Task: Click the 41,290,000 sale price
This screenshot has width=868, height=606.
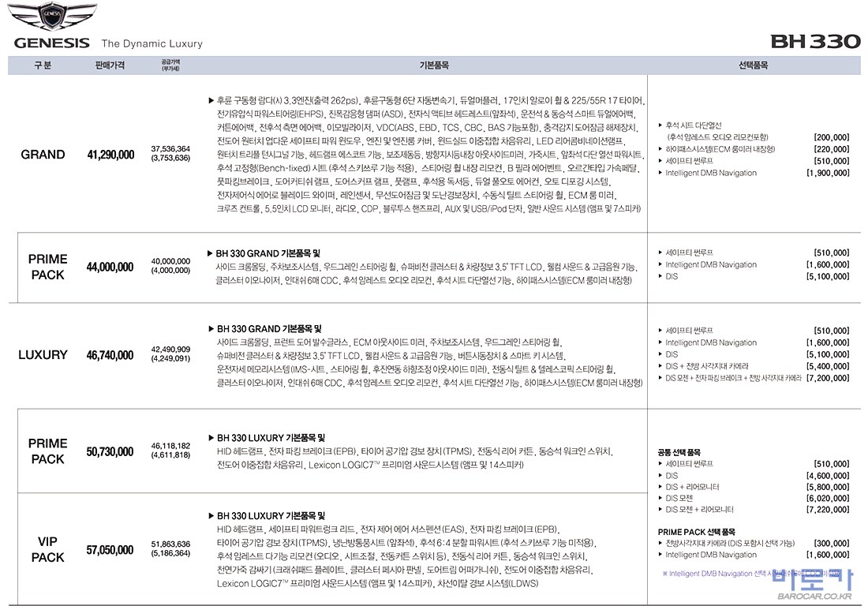Action: [110, 155]
